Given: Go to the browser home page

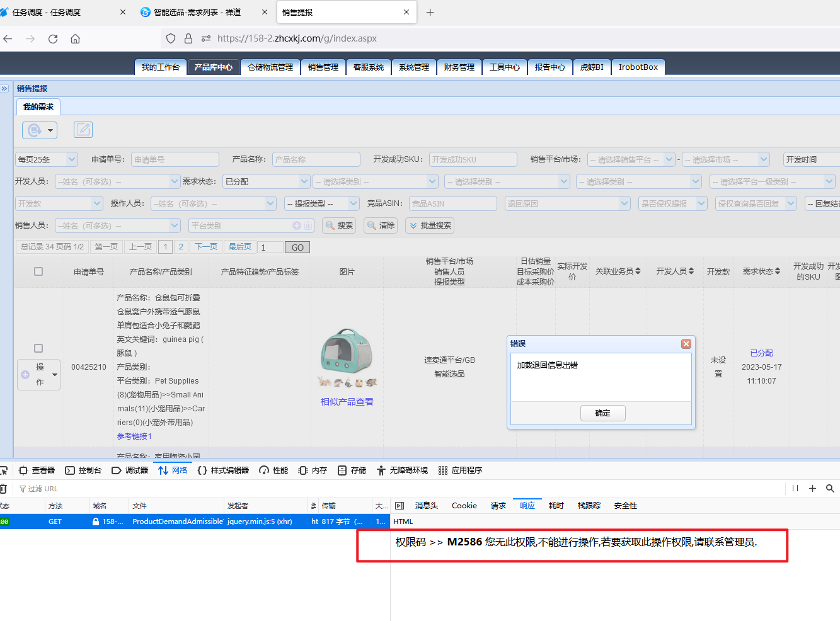Looking at the screenshot, I should click(x=75, y=38).
